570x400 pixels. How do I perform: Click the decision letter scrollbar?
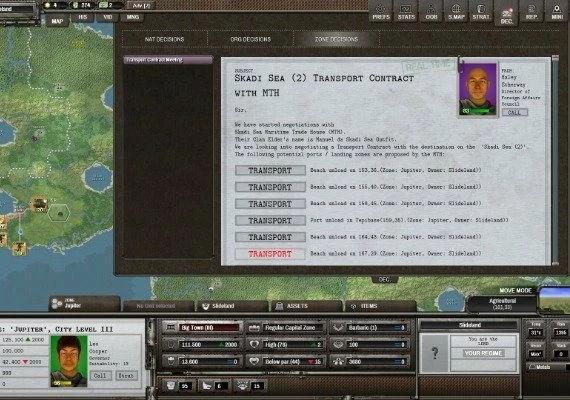coord(555,160)
